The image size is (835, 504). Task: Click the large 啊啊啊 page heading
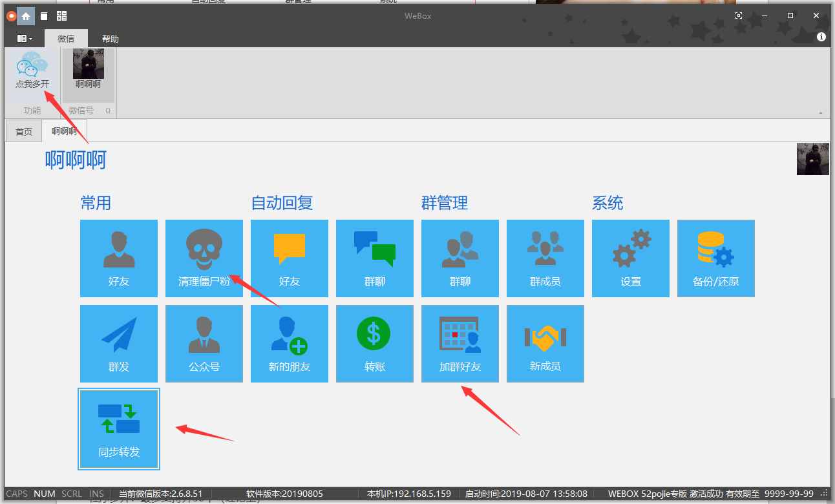pos(76,160)
